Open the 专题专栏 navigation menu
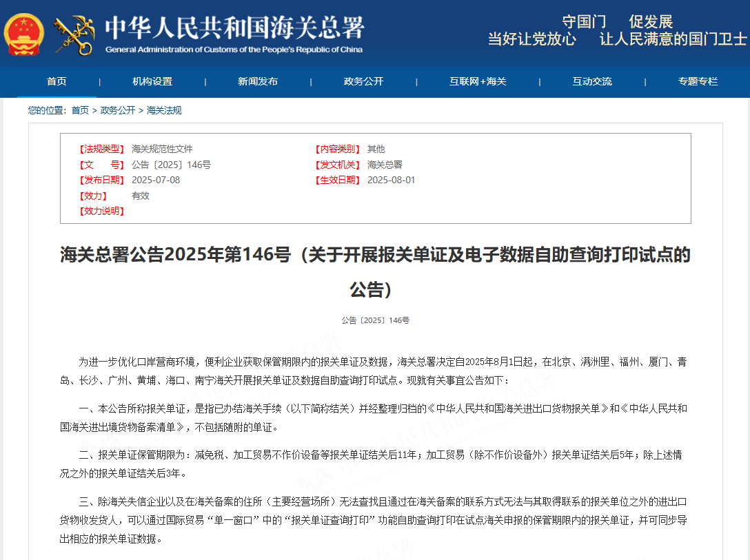 [x=698, y=81]
